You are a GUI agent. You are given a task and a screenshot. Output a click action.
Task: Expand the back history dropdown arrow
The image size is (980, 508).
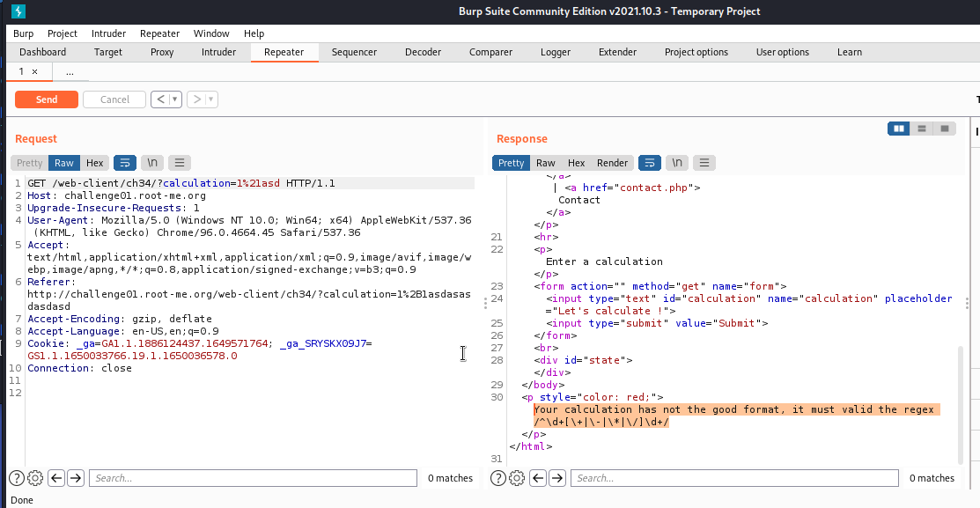coord(175,99)
